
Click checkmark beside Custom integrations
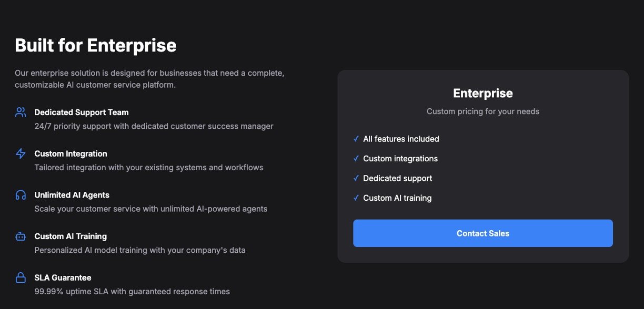pos(356,159)
